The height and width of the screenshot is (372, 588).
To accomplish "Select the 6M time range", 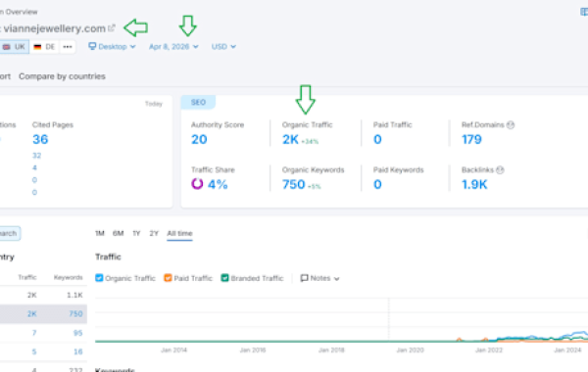I will (119, 233).
